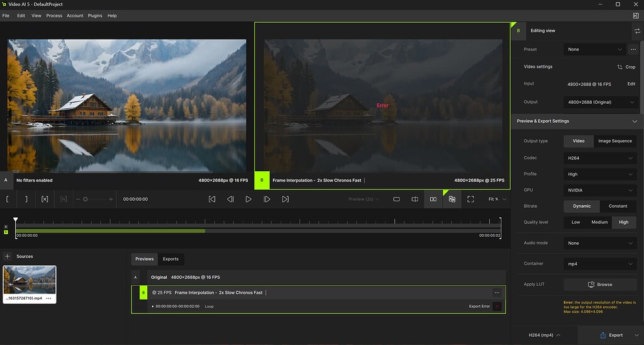
Task: Open the Crop tool
Action: (x=626, y=67)
